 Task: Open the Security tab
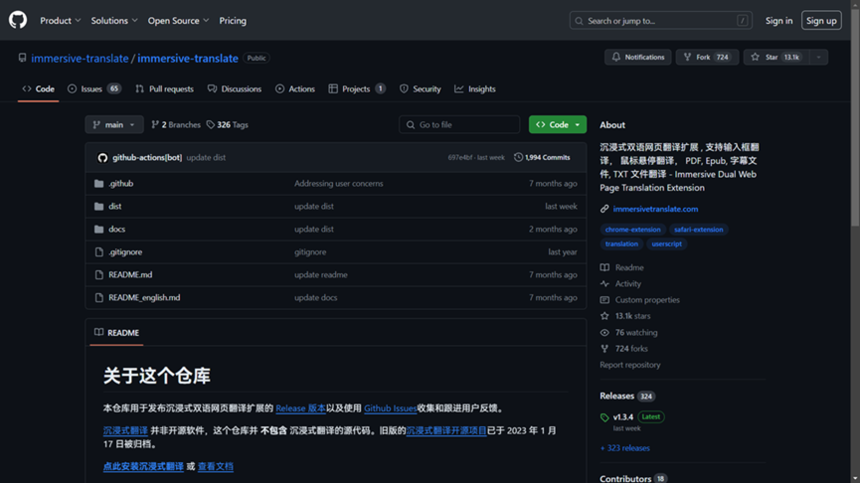tap(420, 89)
